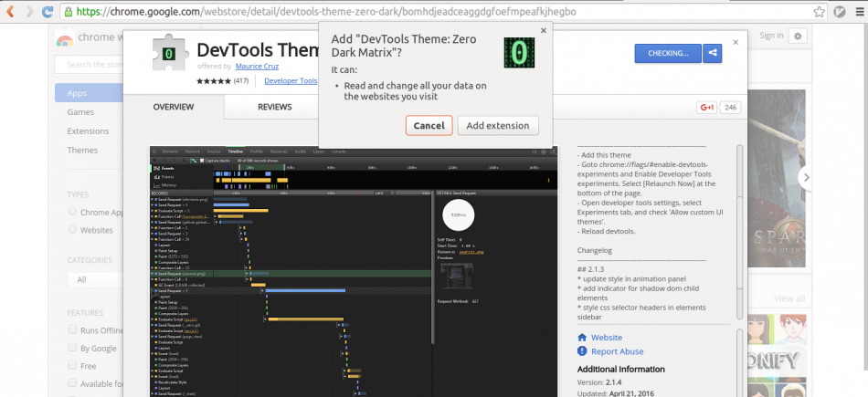Open the Developer Tools category link
This screenshot has height=397, width=868.
coord(291,80)
